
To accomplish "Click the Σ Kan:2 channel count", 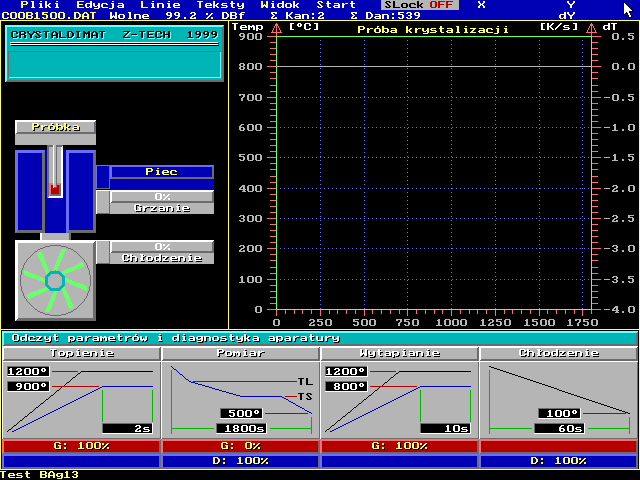I will (298, 16).
